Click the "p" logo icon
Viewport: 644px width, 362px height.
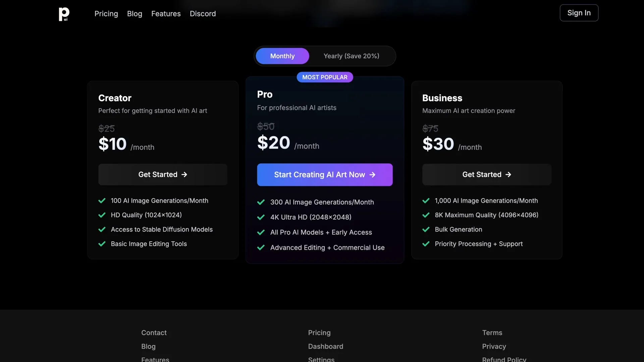(64, 14)
